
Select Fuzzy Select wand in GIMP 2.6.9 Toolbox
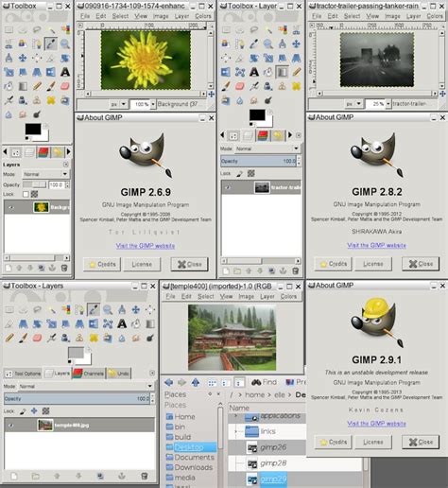click(x=51, y=30)
